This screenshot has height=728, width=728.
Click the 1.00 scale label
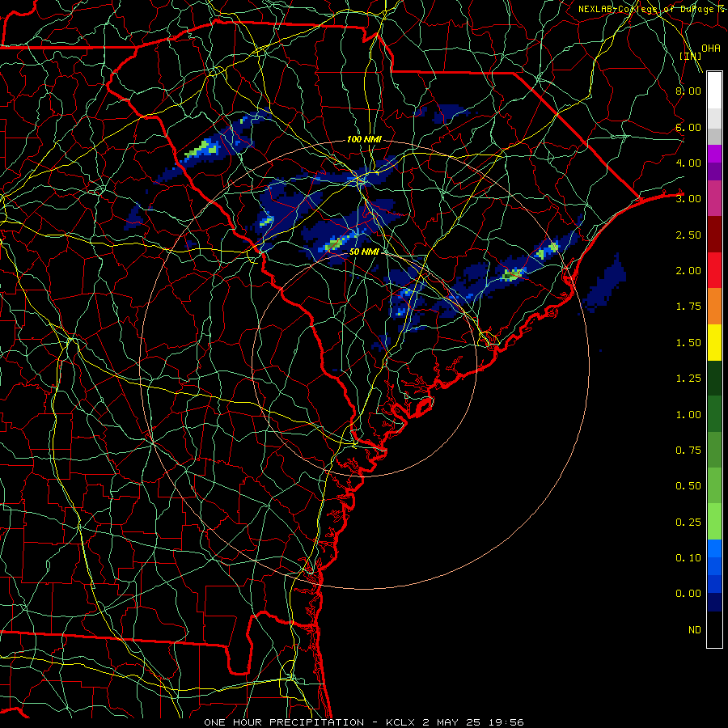click(688, 415)
